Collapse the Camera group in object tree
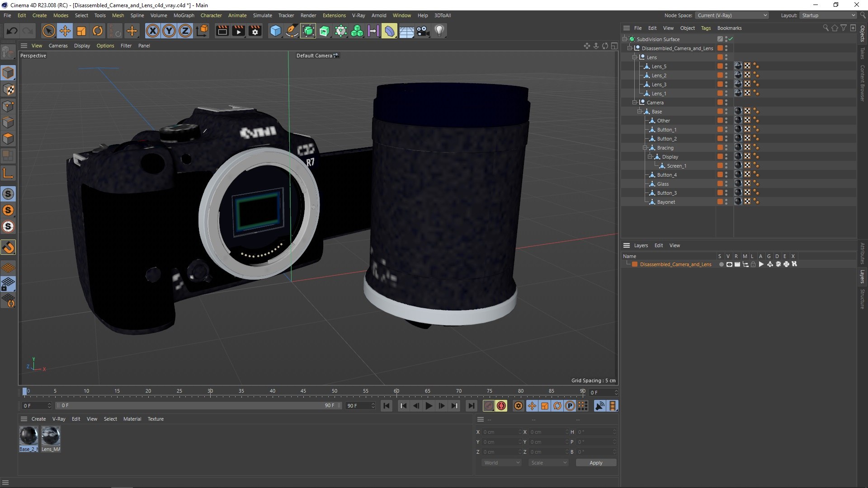Screen dimensions: 868x488 point(635,103)
